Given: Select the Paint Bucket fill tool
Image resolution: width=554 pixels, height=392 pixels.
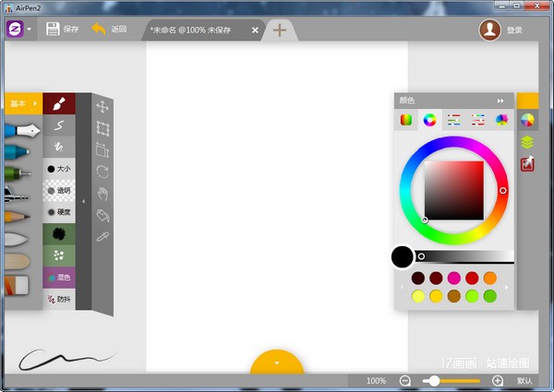Looking at the screenshot, I should (102, 215).
